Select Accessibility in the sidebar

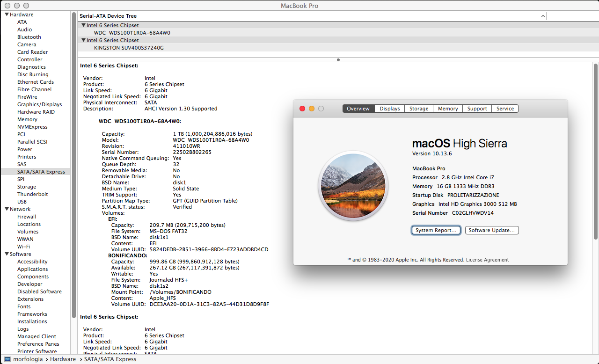tap(32, 262)
